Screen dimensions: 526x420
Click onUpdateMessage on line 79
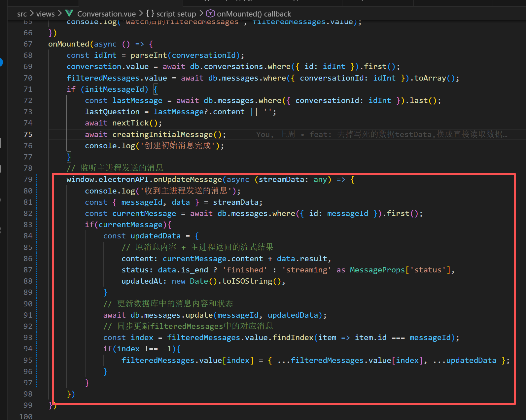[x=188, y=179]
